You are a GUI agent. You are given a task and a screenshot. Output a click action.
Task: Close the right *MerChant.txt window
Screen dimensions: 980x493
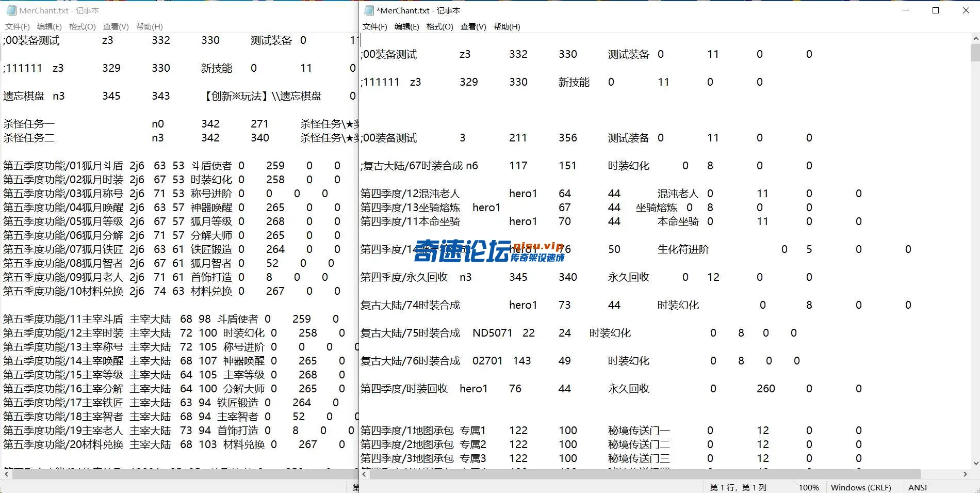click(x=966, y=10)
